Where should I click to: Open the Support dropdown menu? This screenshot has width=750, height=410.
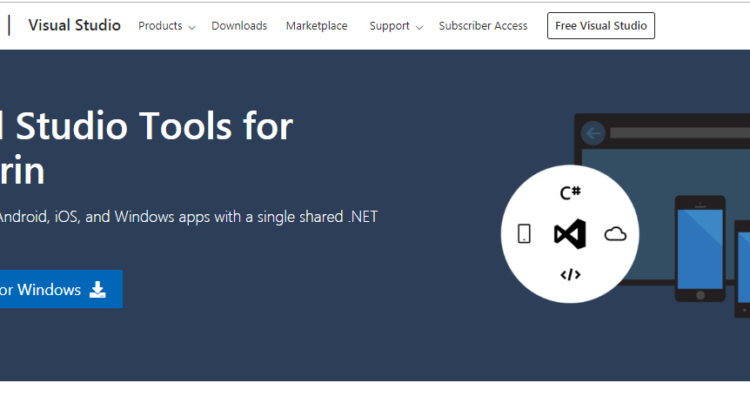(389, 26)
